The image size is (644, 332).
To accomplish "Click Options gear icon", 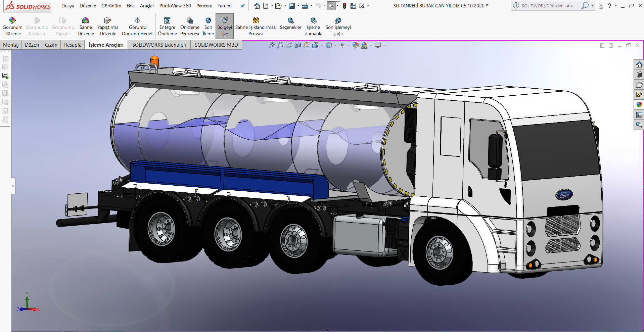I will 362,6.
